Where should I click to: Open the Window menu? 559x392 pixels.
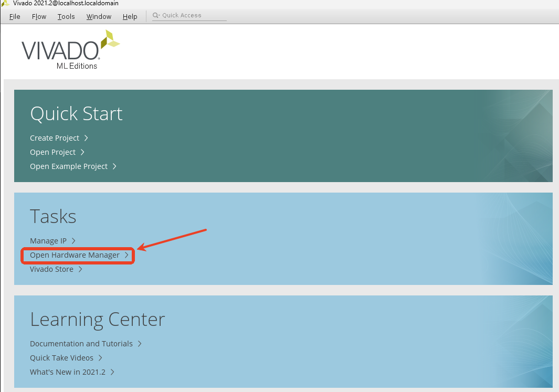click(x=99, y=16)
